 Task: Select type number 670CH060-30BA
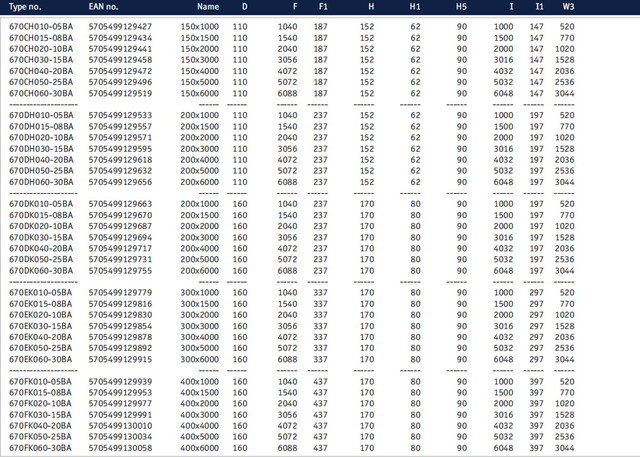[41, 93]
